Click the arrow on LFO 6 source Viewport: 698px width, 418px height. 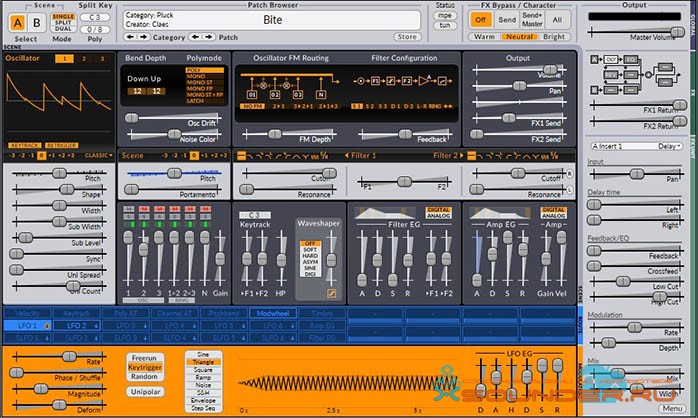[x=292, y=326]
